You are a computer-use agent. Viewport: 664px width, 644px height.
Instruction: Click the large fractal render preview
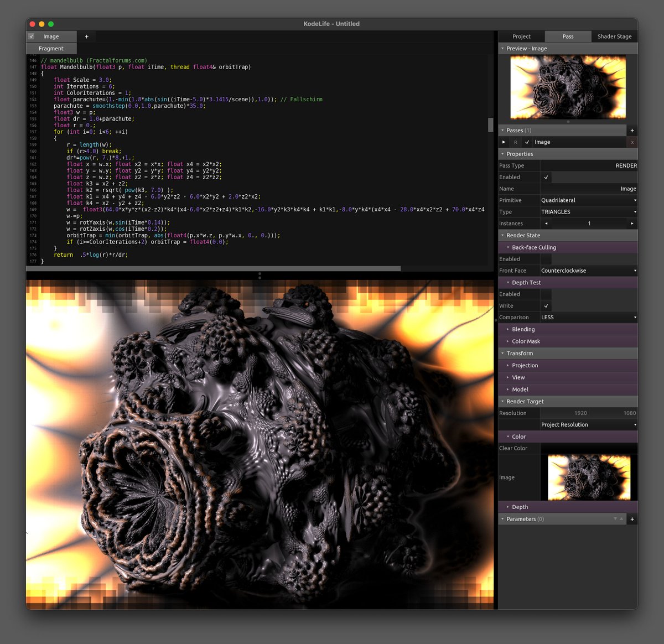[260, 444]
